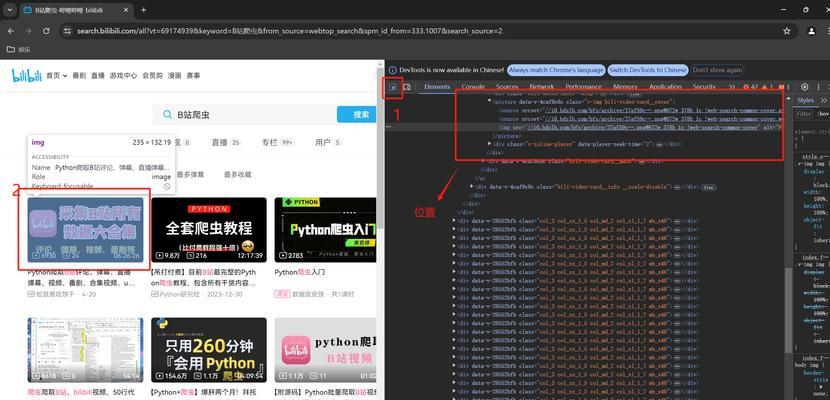Bookmark this page with the star icon

[x=787, y=31]
